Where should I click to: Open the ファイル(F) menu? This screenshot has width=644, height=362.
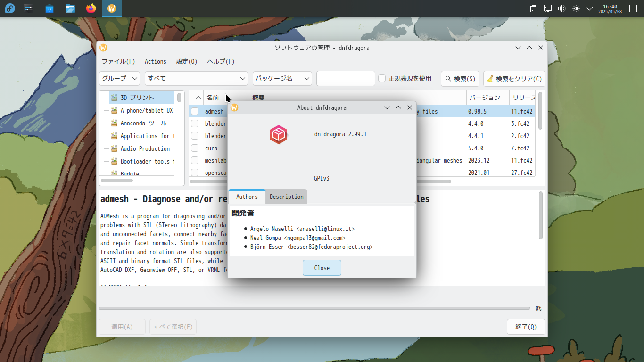118,61
